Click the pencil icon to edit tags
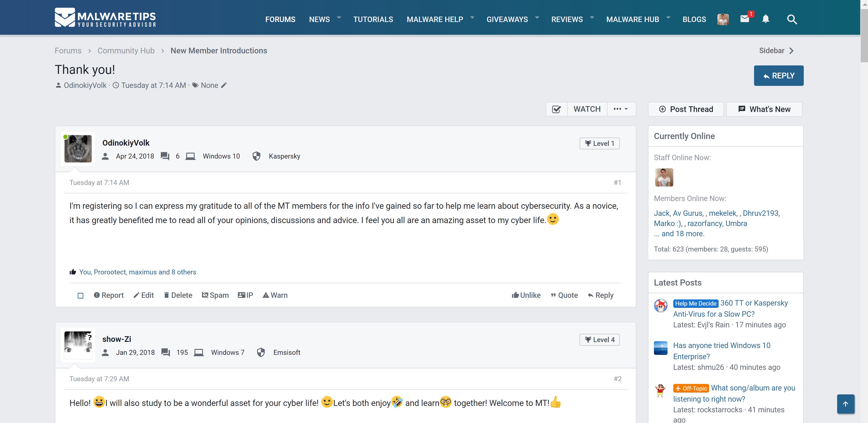 pos(224,85)
